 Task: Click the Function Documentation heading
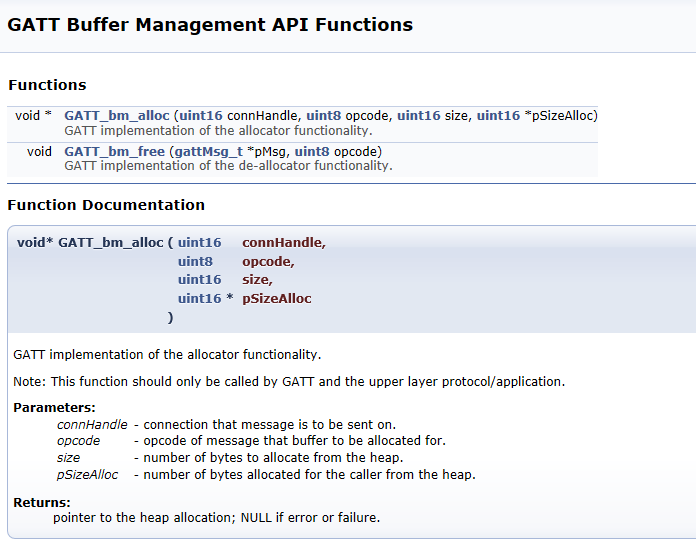[106, 205]
